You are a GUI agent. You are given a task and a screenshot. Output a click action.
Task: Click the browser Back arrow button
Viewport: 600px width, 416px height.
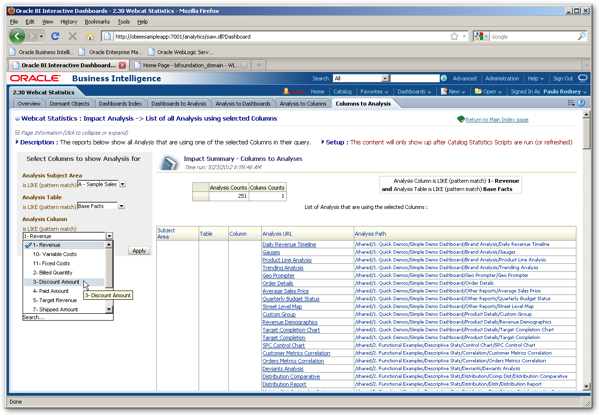tap(17, 36)
